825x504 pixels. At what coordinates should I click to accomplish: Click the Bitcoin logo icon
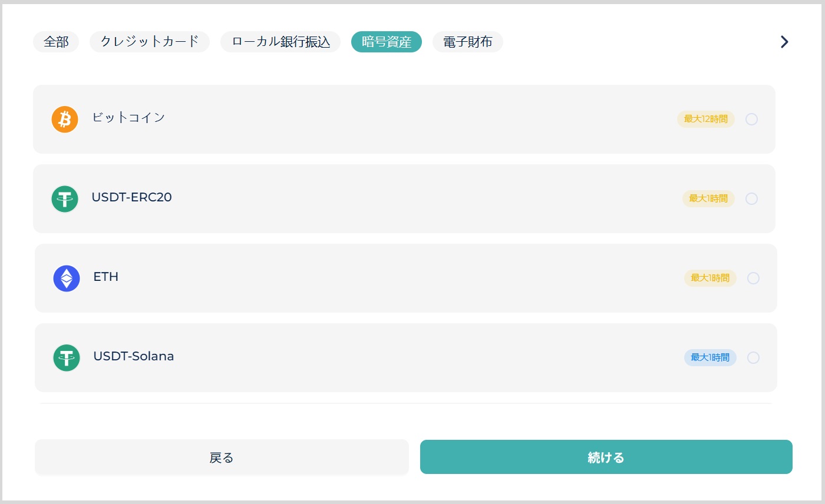tap(65, 120)
